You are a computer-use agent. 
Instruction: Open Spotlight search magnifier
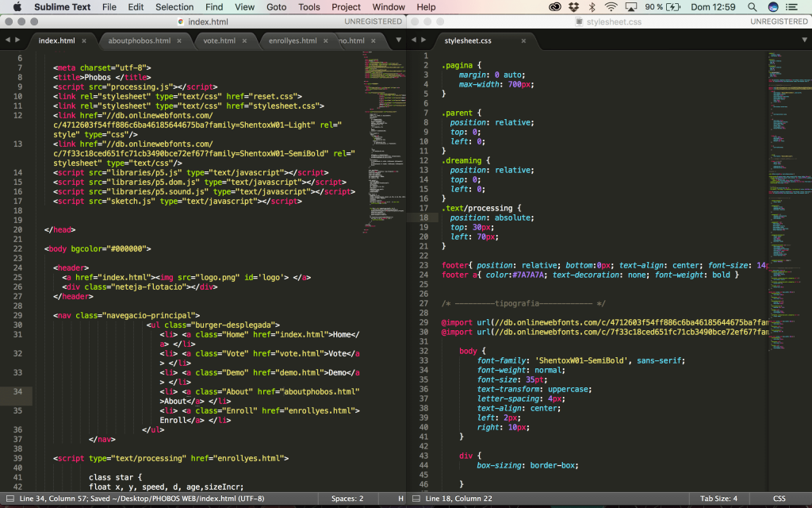(x=753, y=6)
